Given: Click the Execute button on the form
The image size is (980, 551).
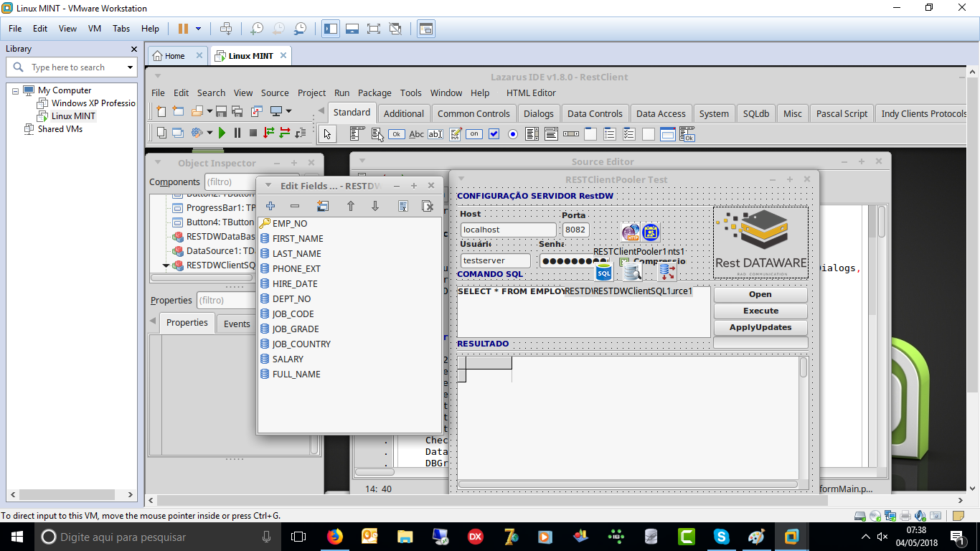Looking at the screenshot, I should (760, 311).
